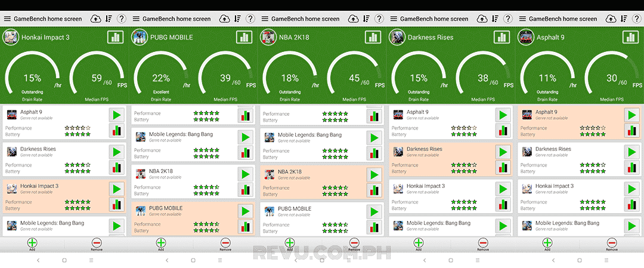644x268 pixels.
Task: Tap cloud upload icon on NBA 2K18 screen
Action: tap(353, 19)
